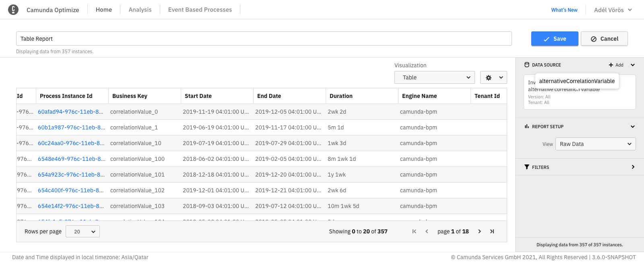Click the Filters funnel icon
Viewport: 644px width, 262px height.
pos(527,167)
